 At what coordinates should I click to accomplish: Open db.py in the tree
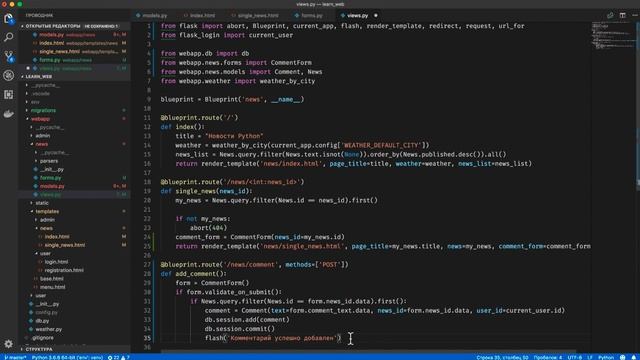click(42, 321)
